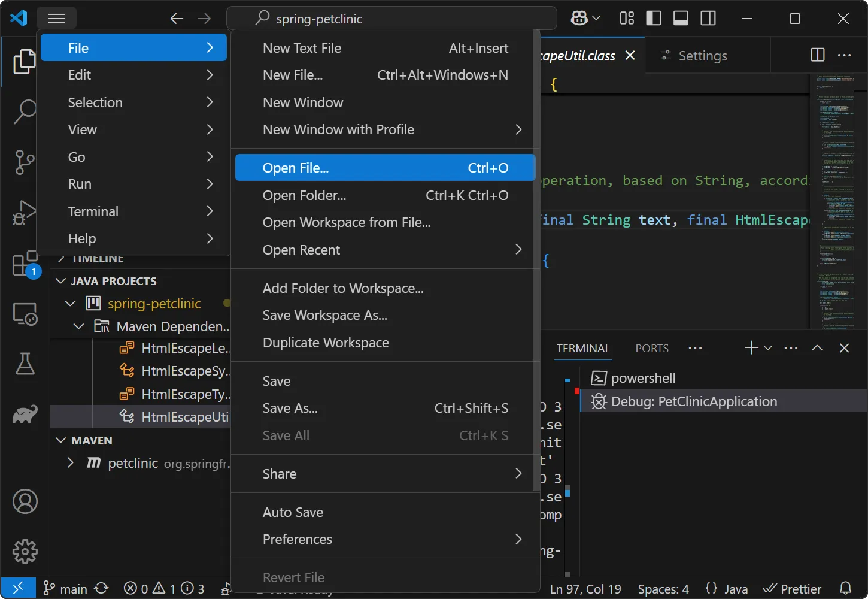Screen dimensions: 868x599
Task: Choose Open File... menu entry
Action: pyautogui.click(x=385, y=168)
